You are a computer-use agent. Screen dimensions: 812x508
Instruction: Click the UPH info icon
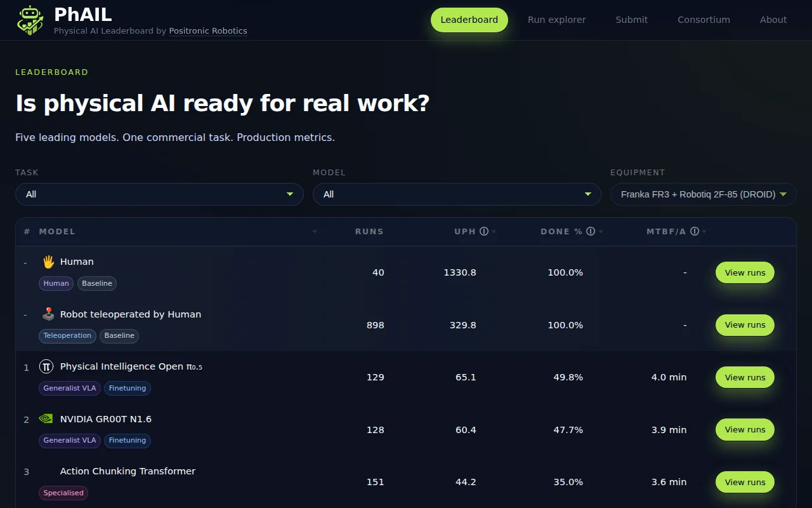click(x=484, y=232)
